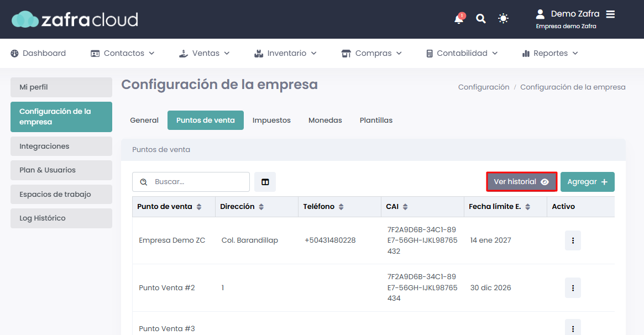Click the Compras store icon
Viewport: 644px width, 335px height.
(346, 54)
